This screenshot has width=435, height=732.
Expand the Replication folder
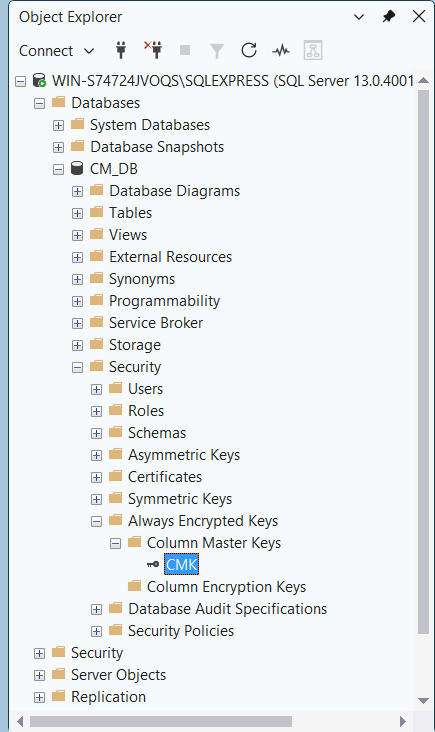click(39, 697)
